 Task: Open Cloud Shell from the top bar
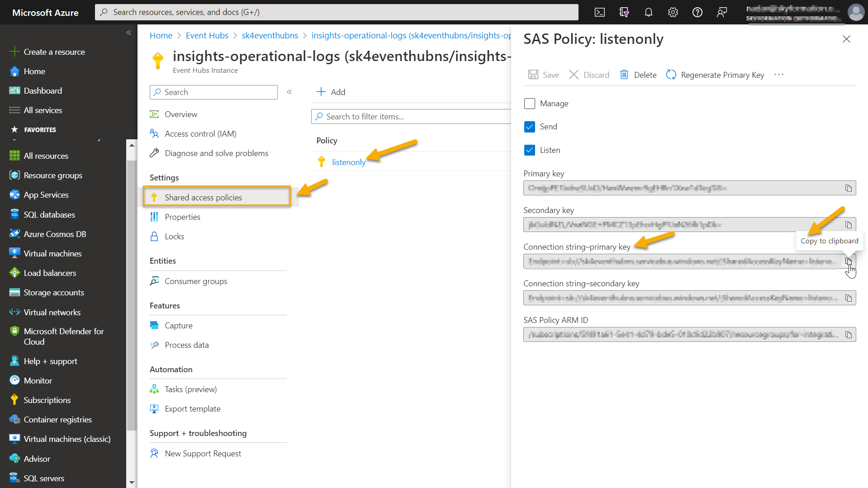(600, 12)
